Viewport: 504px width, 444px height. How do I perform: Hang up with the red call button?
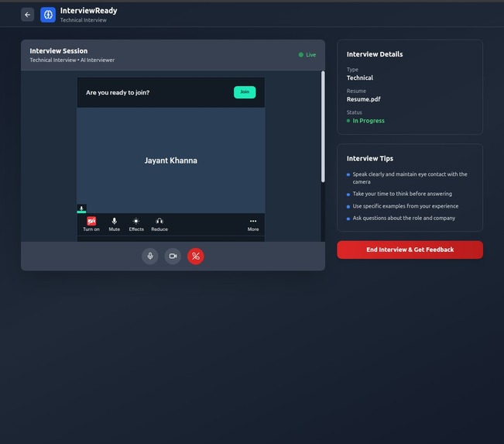[x=196, y=256]
